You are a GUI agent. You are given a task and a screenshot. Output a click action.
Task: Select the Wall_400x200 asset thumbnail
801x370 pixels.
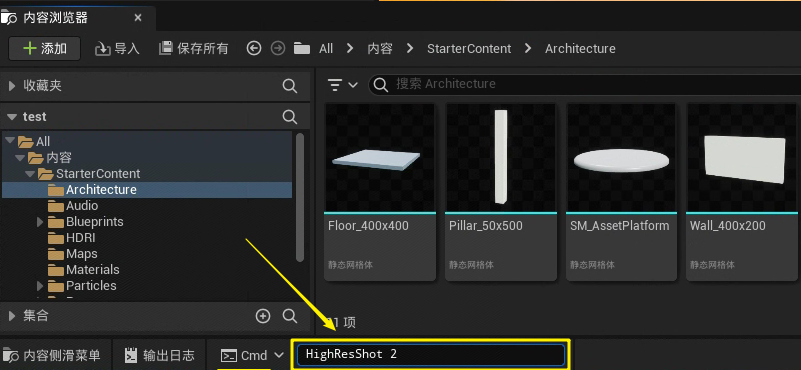click(x=742, y=157)
